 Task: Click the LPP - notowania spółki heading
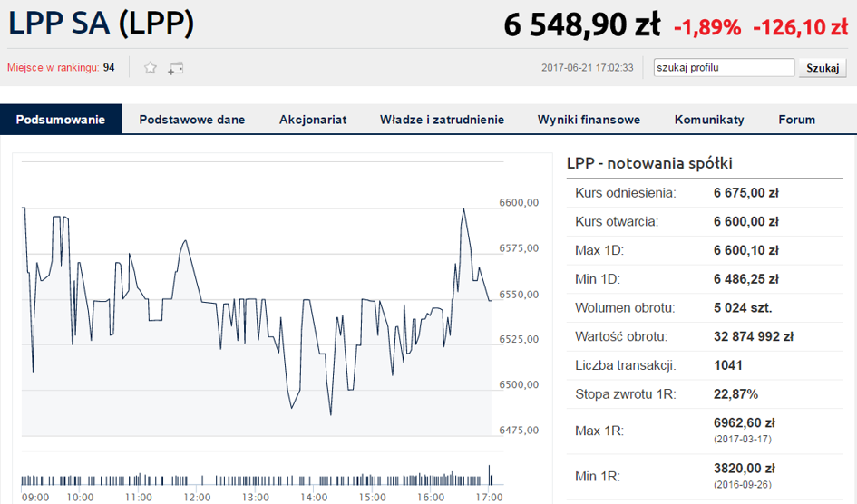coord(649,163)
